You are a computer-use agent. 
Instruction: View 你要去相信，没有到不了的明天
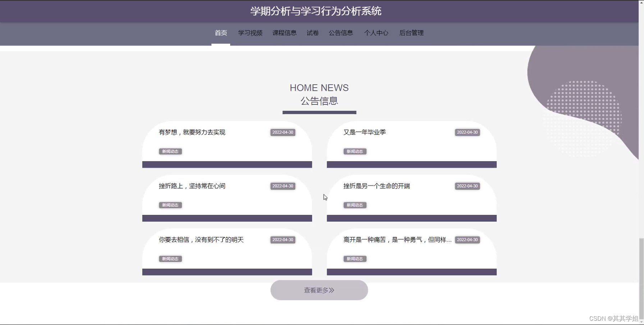pos(200,240)
